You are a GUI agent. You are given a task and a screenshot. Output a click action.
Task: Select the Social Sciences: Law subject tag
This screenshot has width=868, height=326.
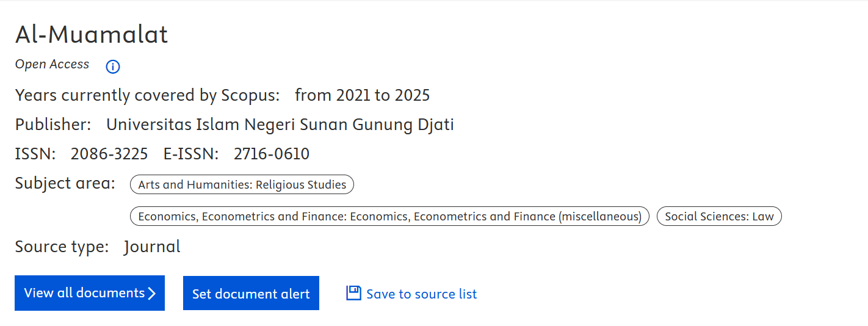tap(719, 216)
